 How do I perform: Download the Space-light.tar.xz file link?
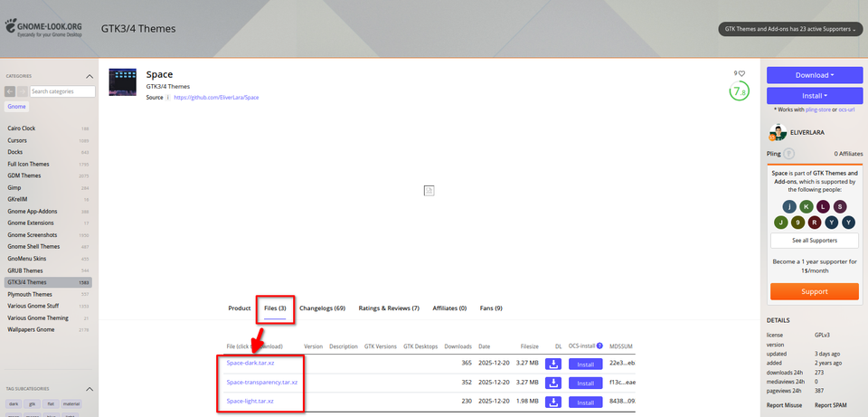coord(250,401)
